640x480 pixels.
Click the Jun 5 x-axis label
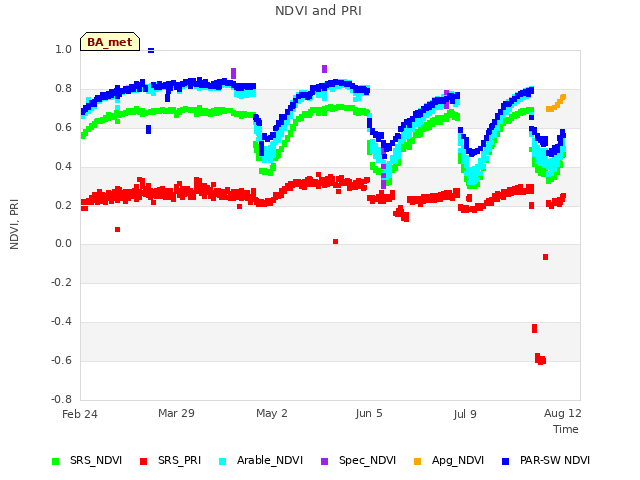[369, 413]
